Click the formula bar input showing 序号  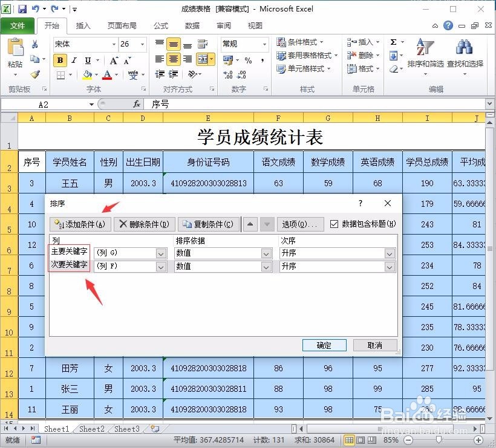point(315,104)
